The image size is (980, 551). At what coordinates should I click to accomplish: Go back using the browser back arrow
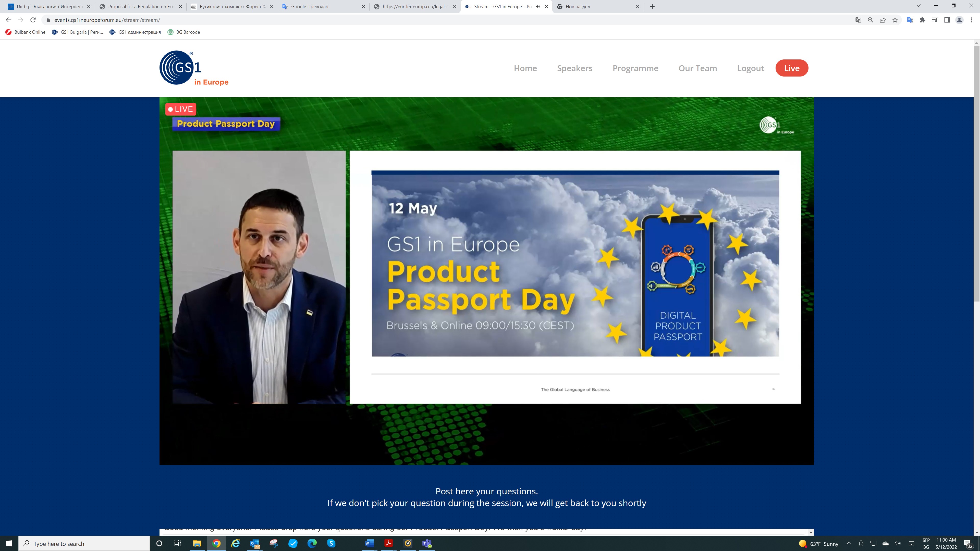click(x=8, y=20)
